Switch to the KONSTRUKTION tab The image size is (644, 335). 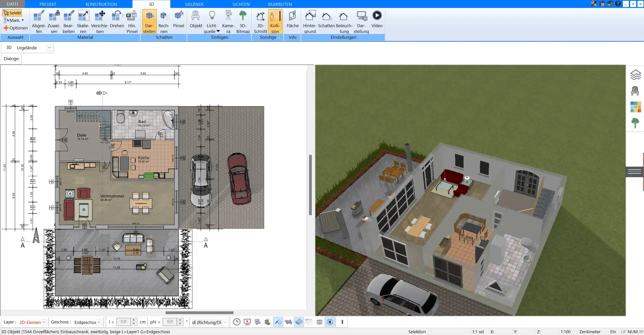point(101,4)
